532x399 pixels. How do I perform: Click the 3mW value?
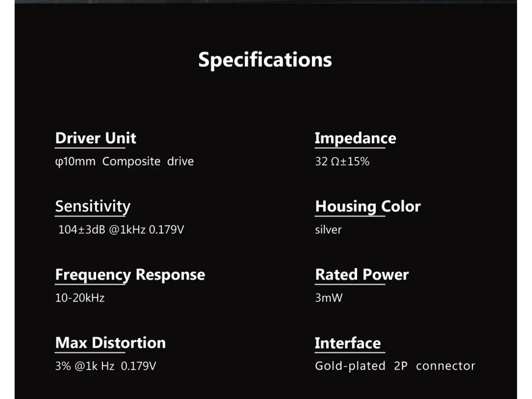tap(329, 298)
